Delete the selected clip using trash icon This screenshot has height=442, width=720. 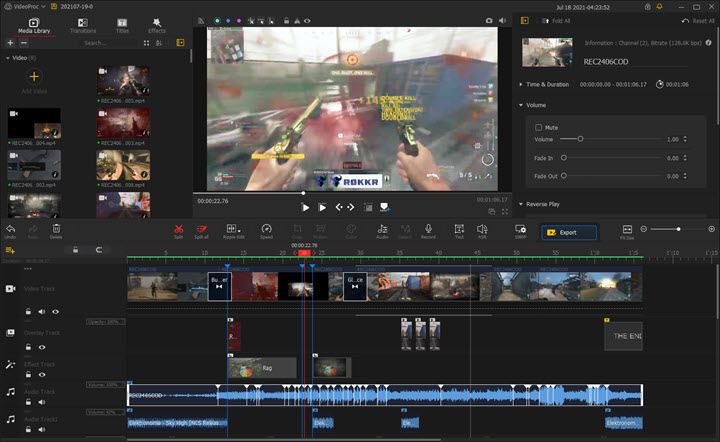click(x=56, y=231)
